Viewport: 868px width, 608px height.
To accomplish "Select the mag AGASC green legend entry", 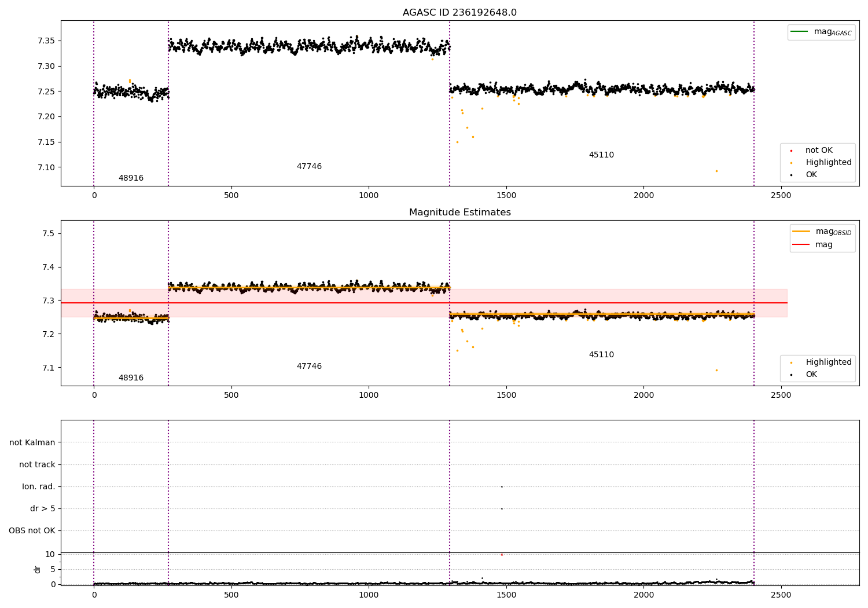I will (x=821, y=32).
